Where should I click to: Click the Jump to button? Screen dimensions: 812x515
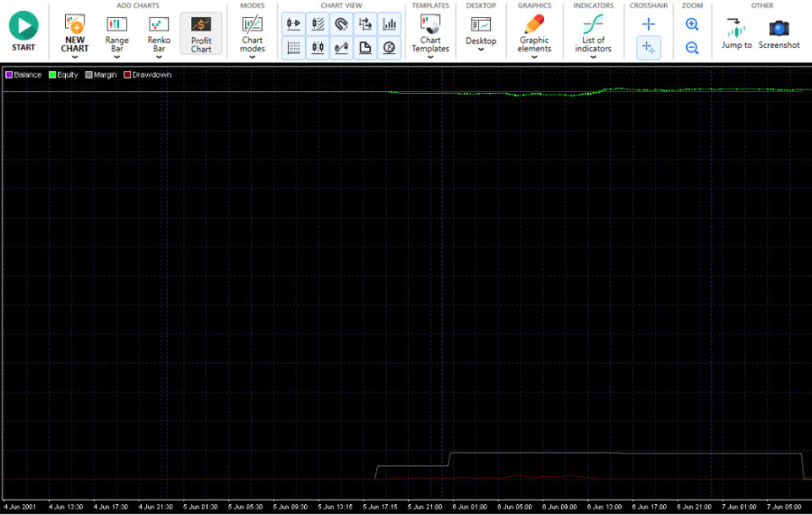point(736,33)
